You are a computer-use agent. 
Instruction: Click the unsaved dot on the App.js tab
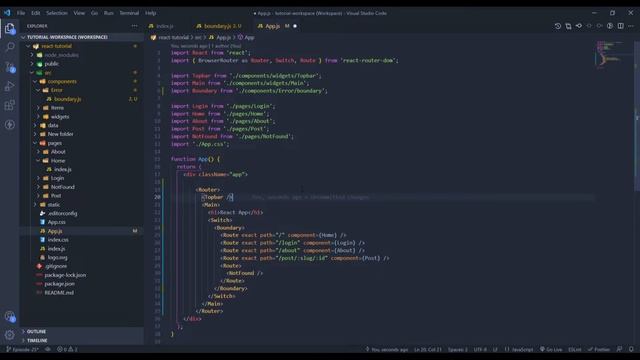pyautogui.click(x=295, y=26)
